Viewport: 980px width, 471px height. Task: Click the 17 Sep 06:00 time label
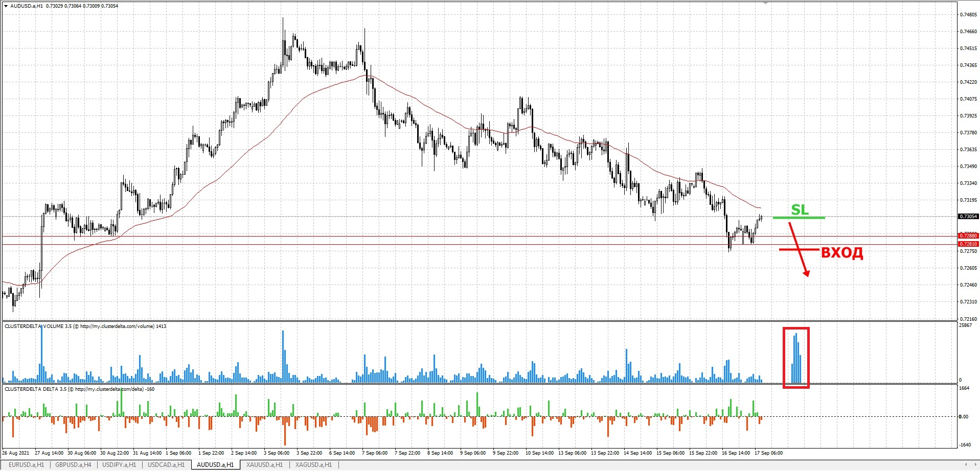point(769,453)
